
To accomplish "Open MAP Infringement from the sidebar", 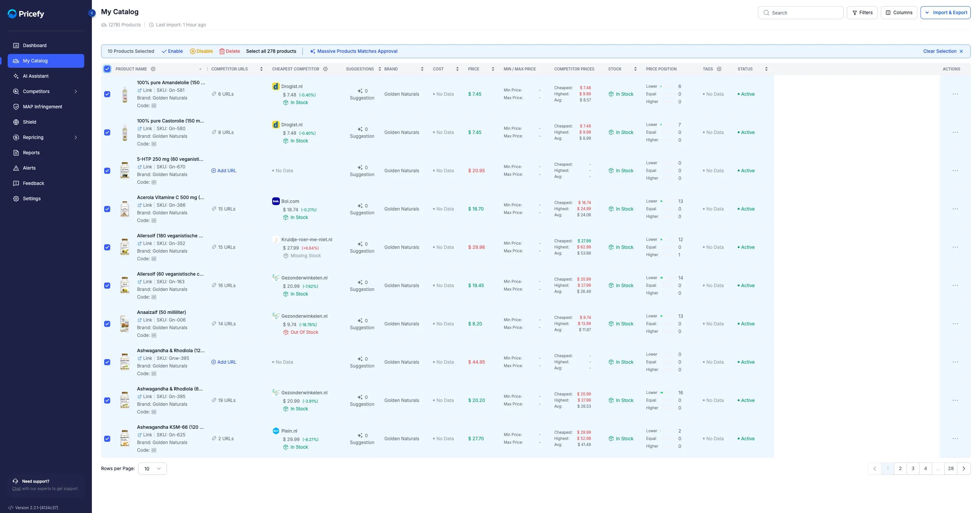I will click(x=46, y=107).
